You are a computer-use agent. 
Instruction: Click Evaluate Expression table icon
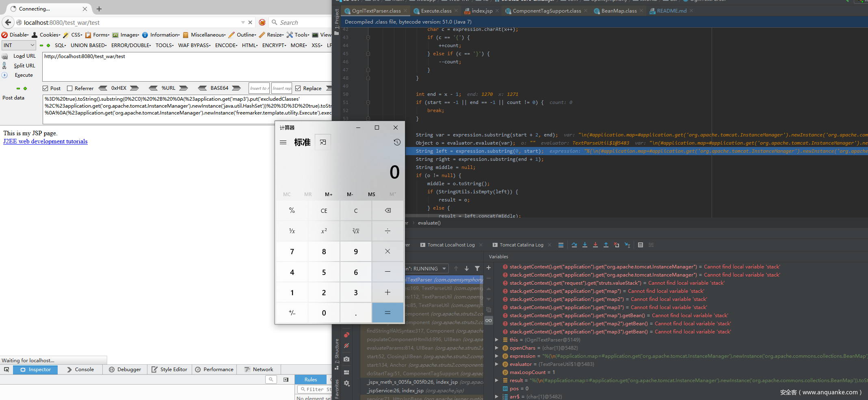(641, 245)
